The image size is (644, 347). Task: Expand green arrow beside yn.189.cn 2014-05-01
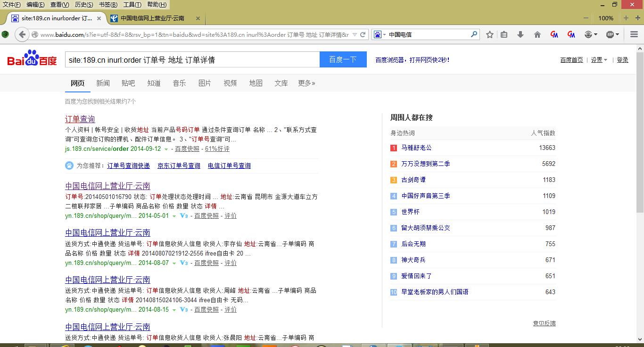[x=174, y=216]
